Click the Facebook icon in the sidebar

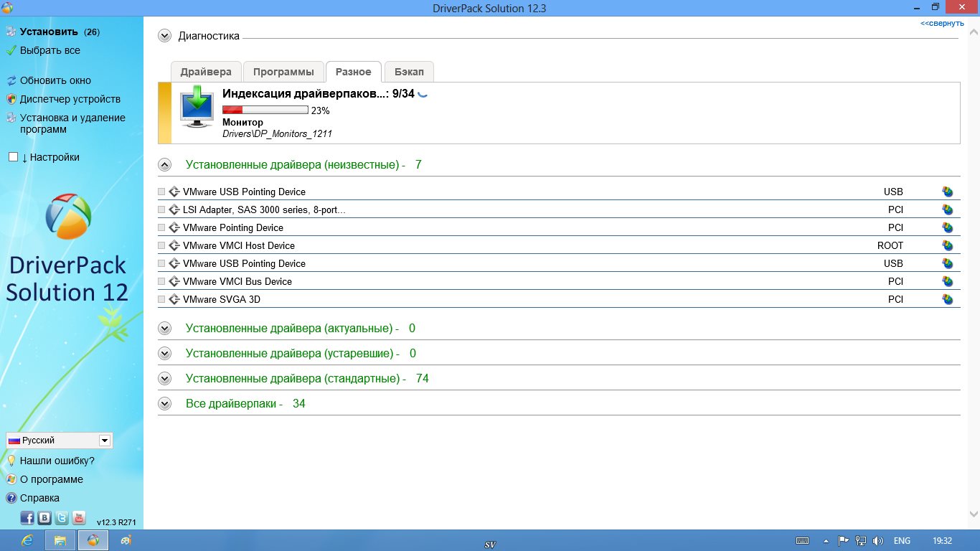(x=27, y=517)
